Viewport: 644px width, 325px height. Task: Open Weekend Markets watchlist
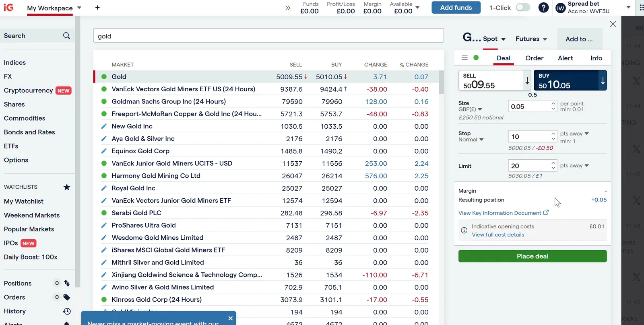coord(32,215)
